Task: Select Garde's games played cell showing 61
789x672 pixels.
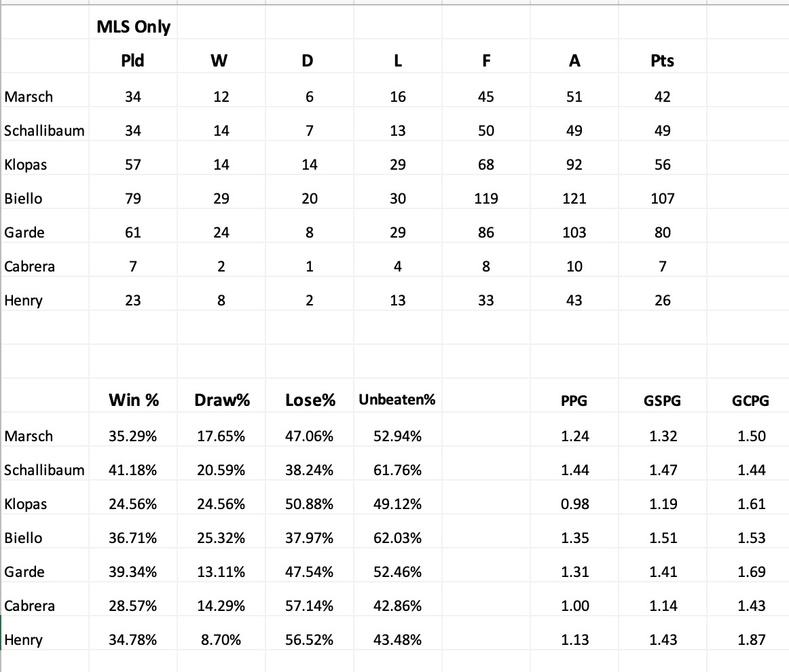Action: 133,232
